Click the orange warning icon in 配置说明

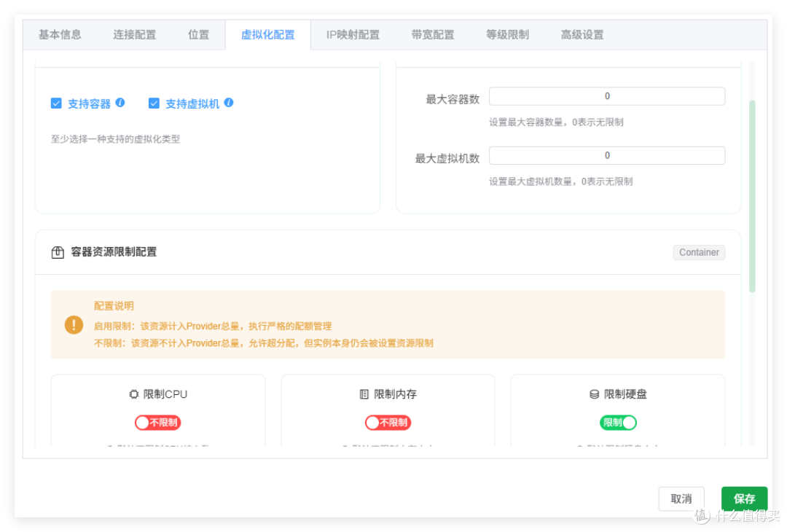coord(74,325)
